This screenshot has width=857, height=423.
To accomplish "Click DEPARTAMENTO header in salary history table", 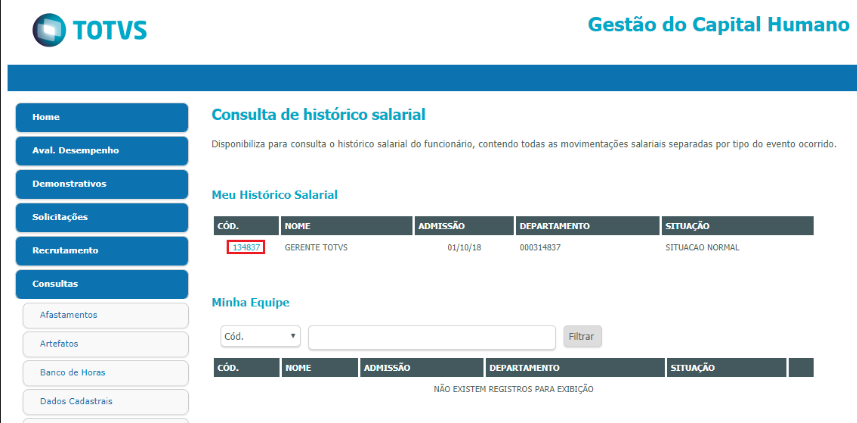I will coord(588,226).
